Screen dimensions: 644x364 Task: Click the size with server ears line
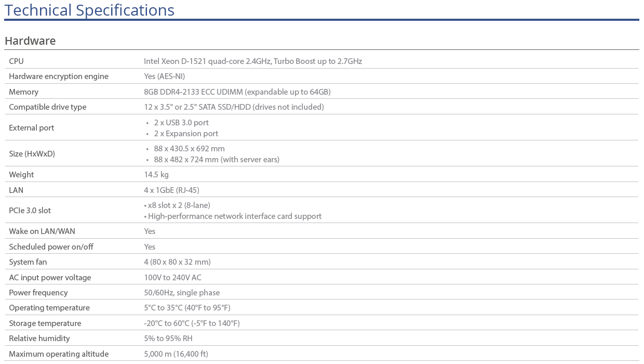217,160
